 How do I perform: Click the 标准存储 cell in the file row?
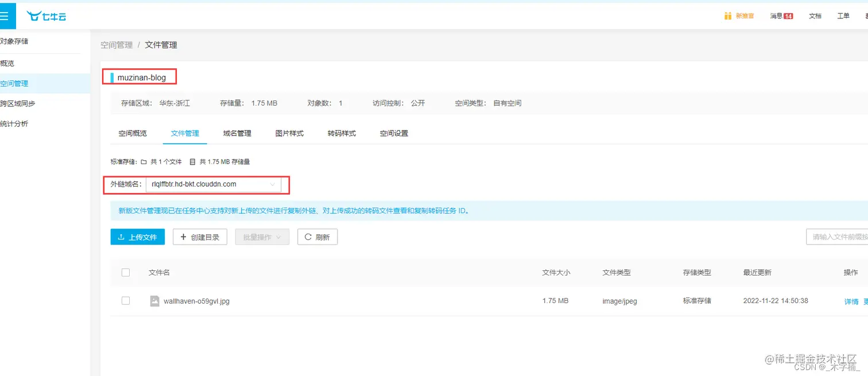click(697, 301)
